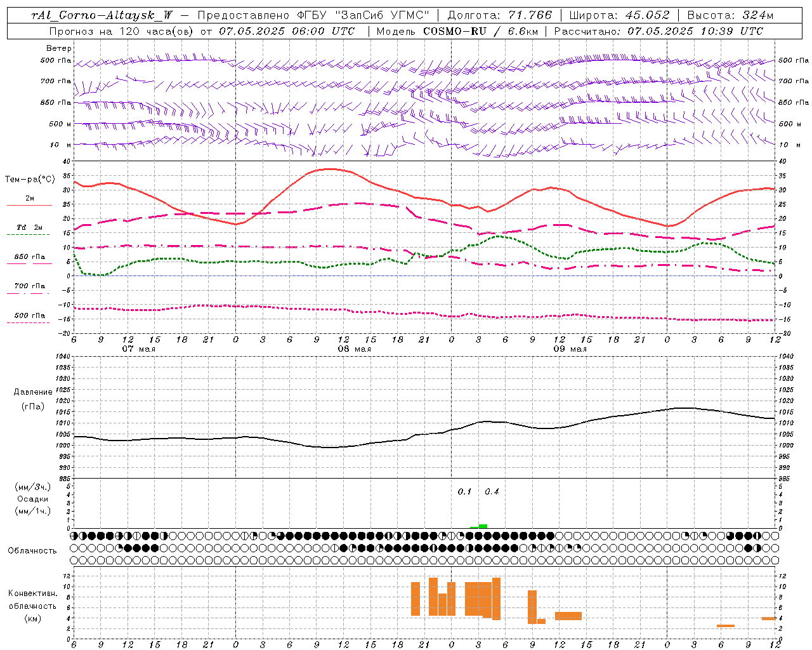Image resolution: width=812 pixels, height=650 pixels.
Task: Click the 08 мая date label
Action: [x=354, y=349]
